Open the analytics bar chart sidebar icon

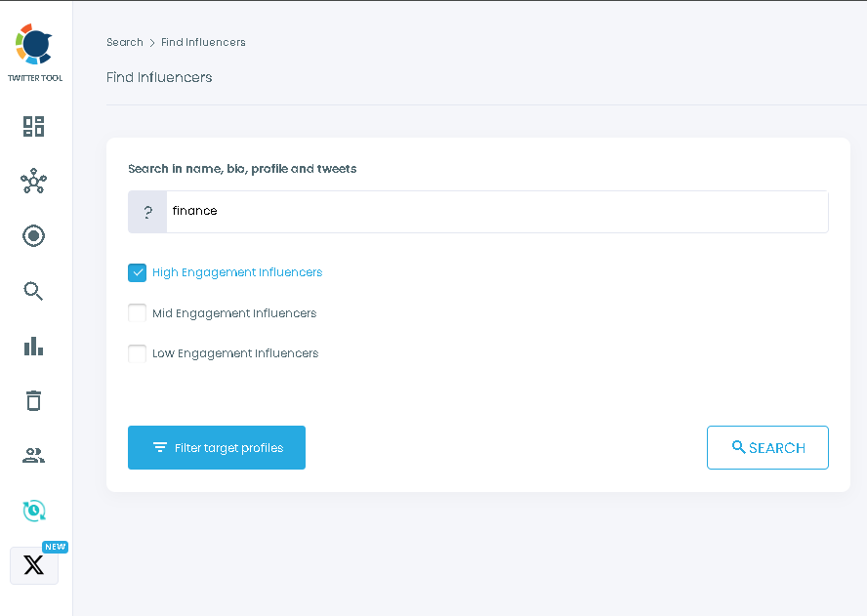pos(33,346)
